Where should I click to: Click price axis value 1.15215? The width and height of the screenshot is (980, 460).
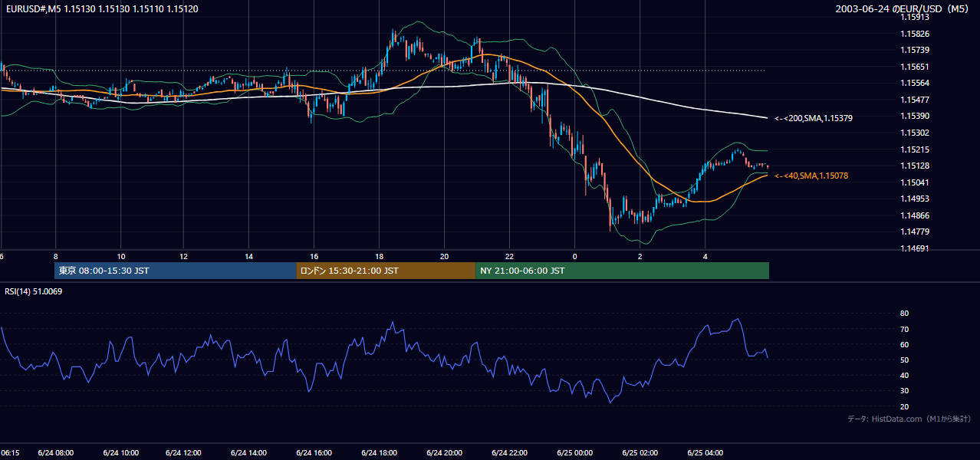[x=915, y=149]
